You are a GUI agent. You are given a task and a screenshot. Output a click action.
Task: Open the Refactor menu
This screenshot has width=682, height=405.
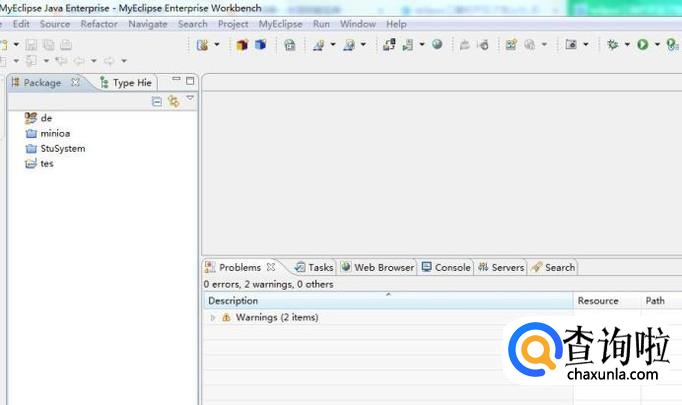pyautogui.click(x=99, y=24)
